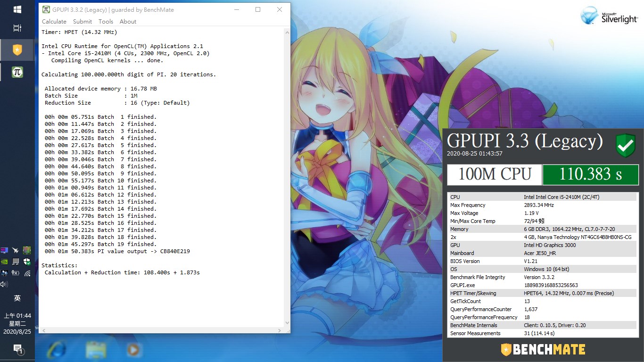
Task: Open the Windows Start menu
Action: (x=17, y=9)
